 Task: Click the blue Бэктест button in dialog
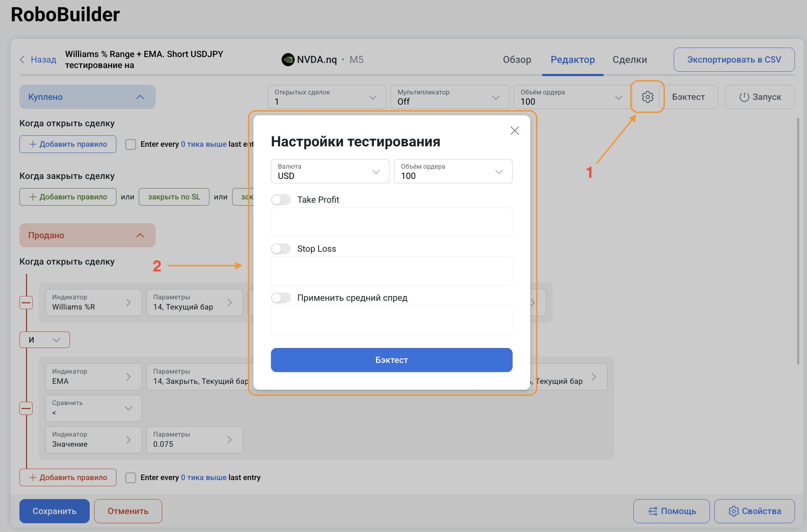[391, 360]
